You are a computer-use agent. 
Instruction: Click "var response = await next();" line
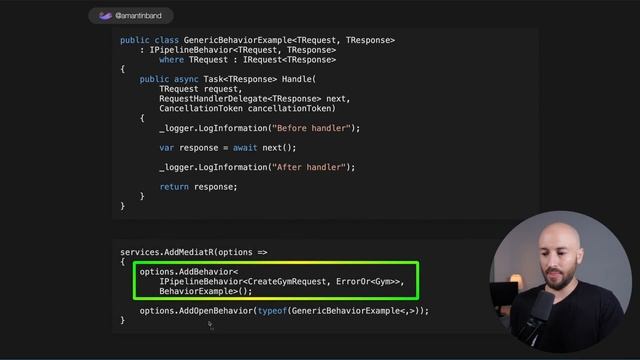[228, 148]
